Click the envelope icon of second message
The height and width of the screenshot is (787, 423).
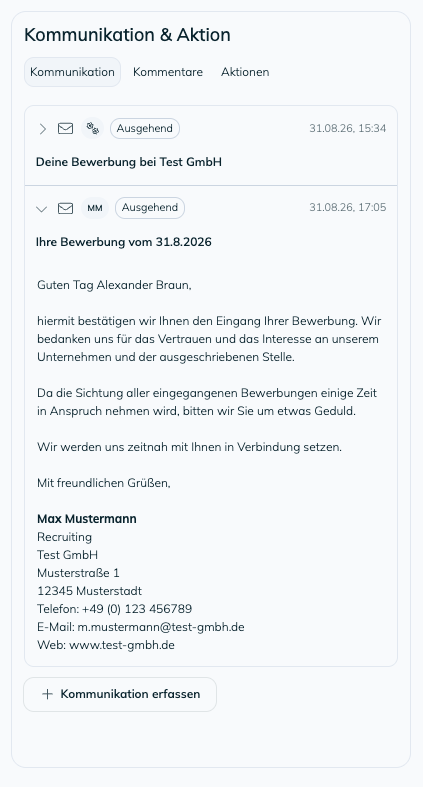tap(65, 208)
